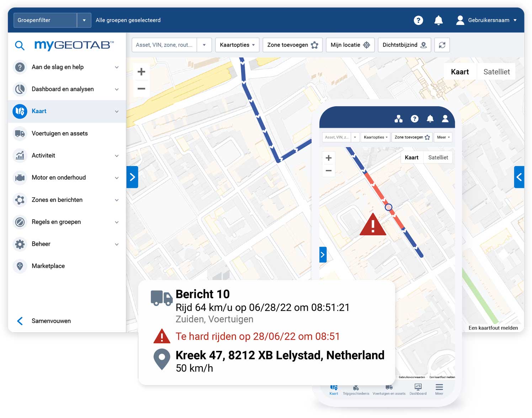
Task: Zoom in on the mobile map
Action: (329, 158)
